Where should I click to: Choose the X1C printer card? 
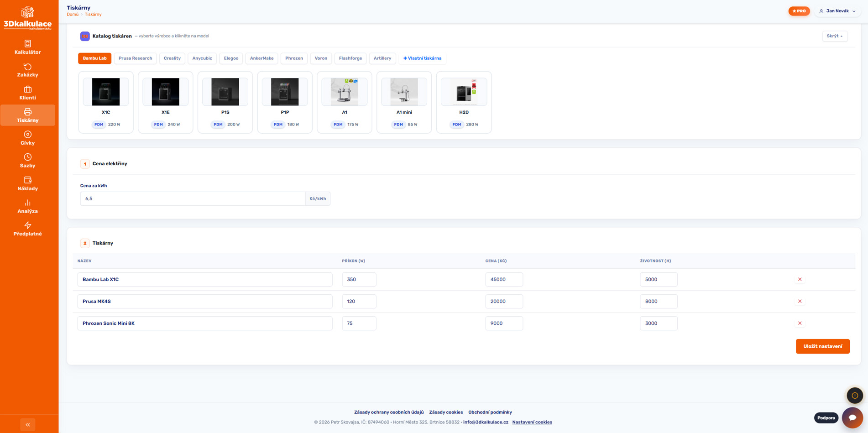point(106,102)
